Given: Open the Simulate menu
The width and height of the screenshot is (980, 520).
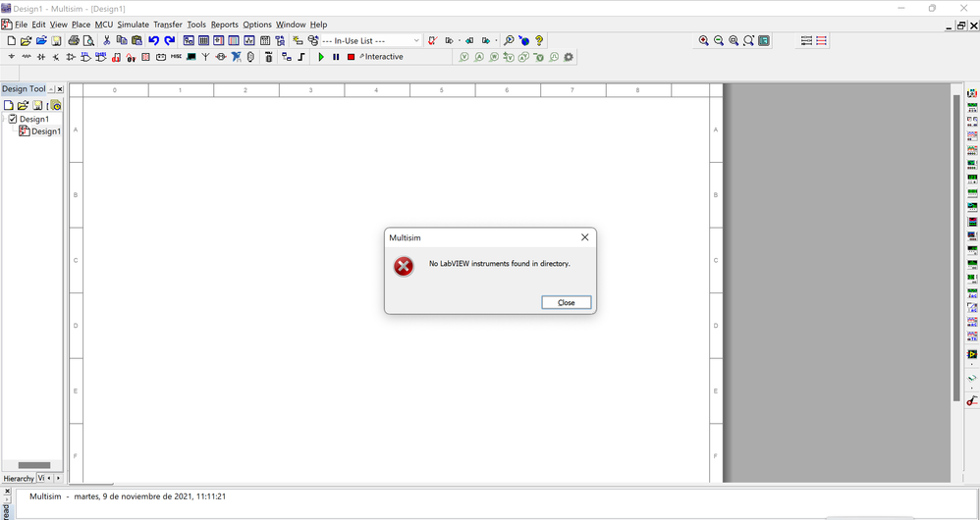Looking at the screenshot, I should tap(134, 25).
